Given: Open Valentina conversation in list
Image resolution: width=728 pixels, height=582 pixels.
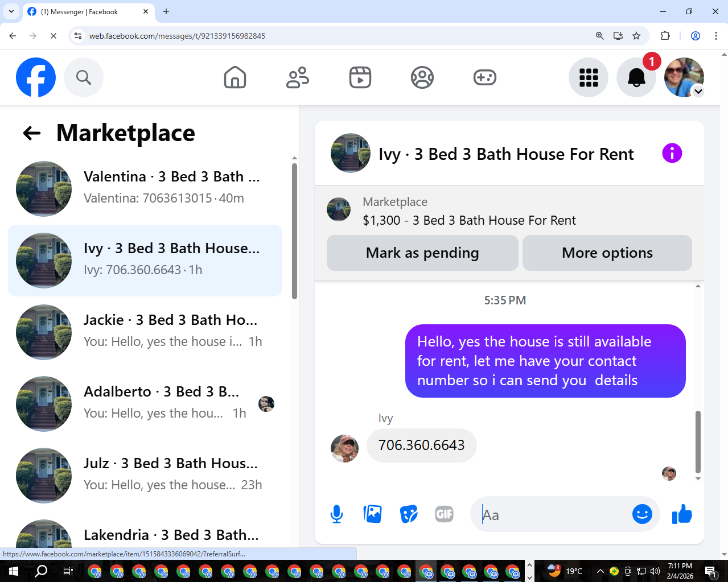Looking at the screenshot, I should (145, 189).
